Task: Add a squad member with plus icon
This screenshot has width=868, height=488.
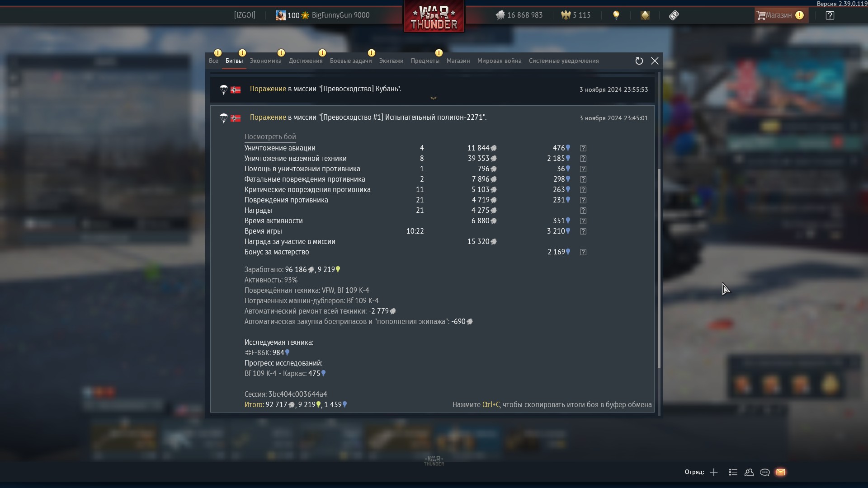Action: click(x=714, y=472)
